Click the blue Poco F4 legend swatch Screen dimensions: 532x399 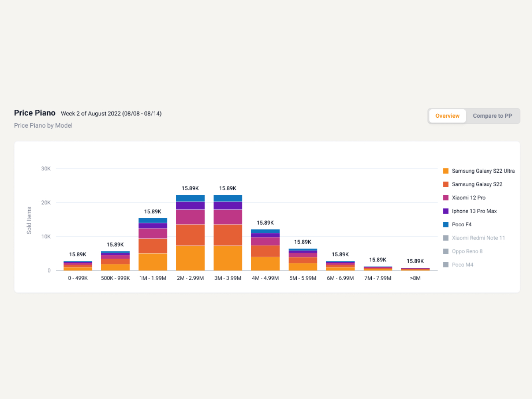pos(446,225)
